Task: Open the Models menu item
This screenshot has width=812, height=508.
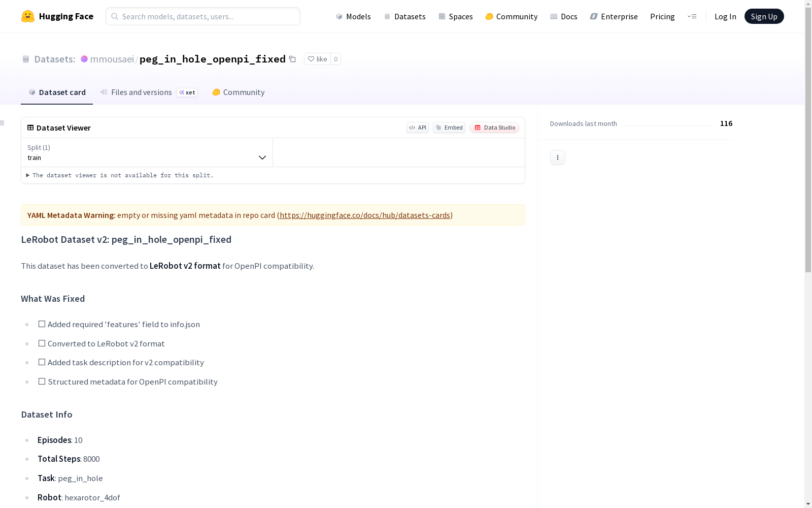Action: tap(353, 16)
